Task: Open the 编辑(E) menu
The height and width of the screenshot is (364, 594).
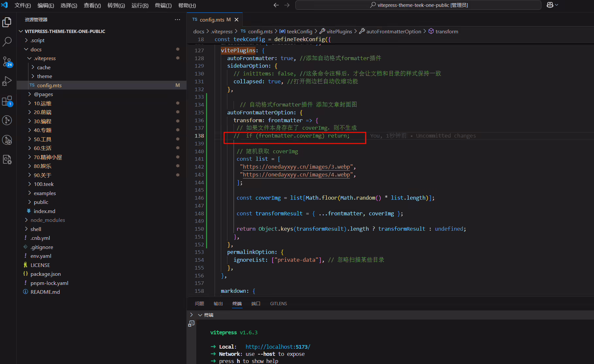Action: point(46,5)
